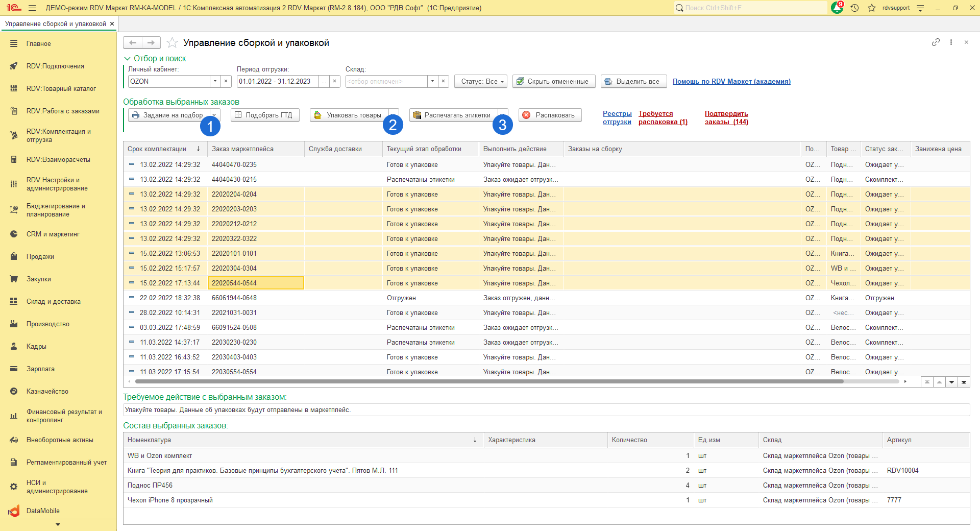Open the Личный кабинет dropdown
Viewport: 980px width, 531px height.
point(215,82)
